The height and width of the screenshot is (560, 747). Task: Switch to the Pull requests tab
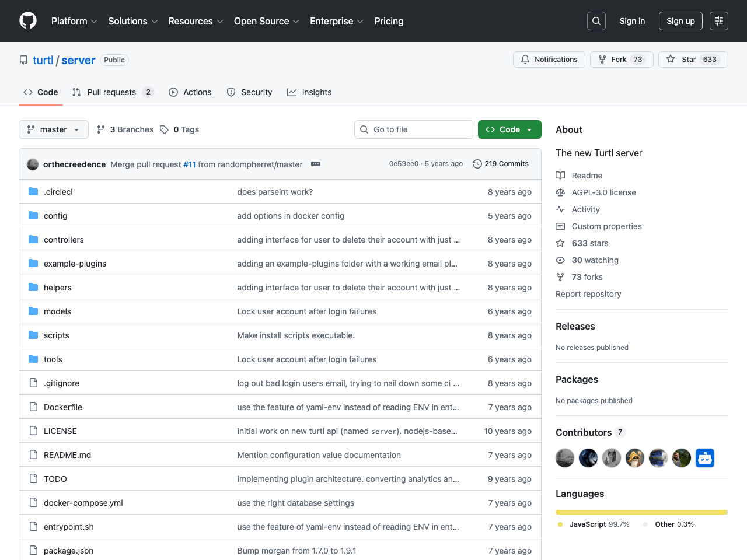pyautogui.click(x=113, y=92)
